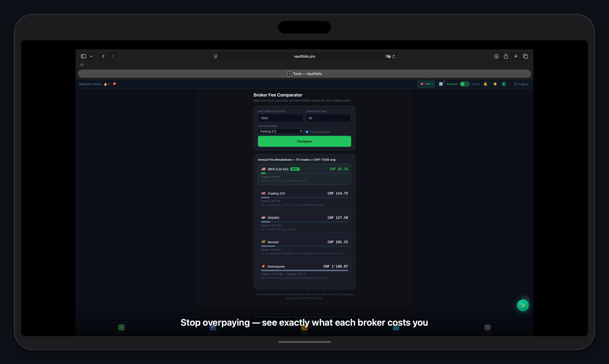Click the IBKR fee progress bar

(x=304, y=173)
